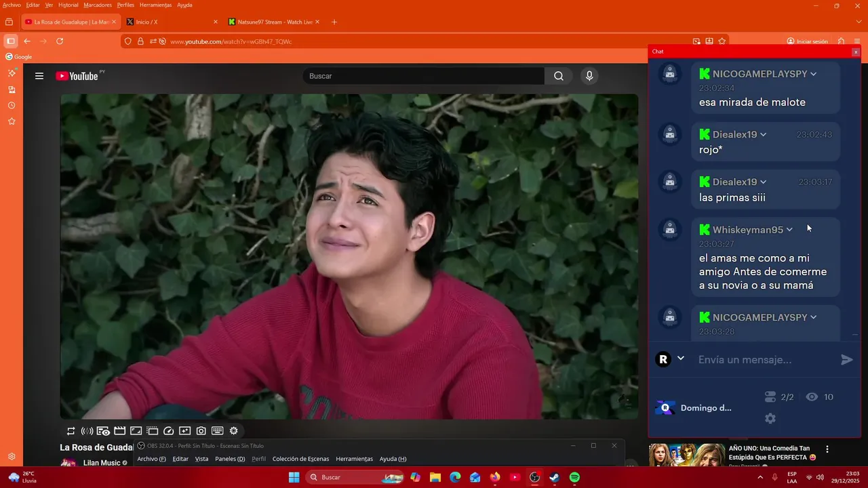
Task: Open the weather widget showing 26°C Lluvia
Action: coord(22,477)
